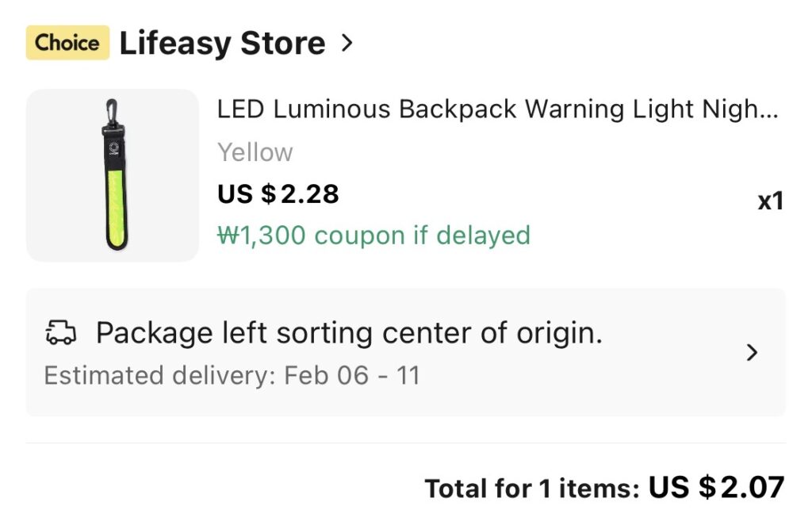Click the delivery truck icon

[x=61, y=334]
